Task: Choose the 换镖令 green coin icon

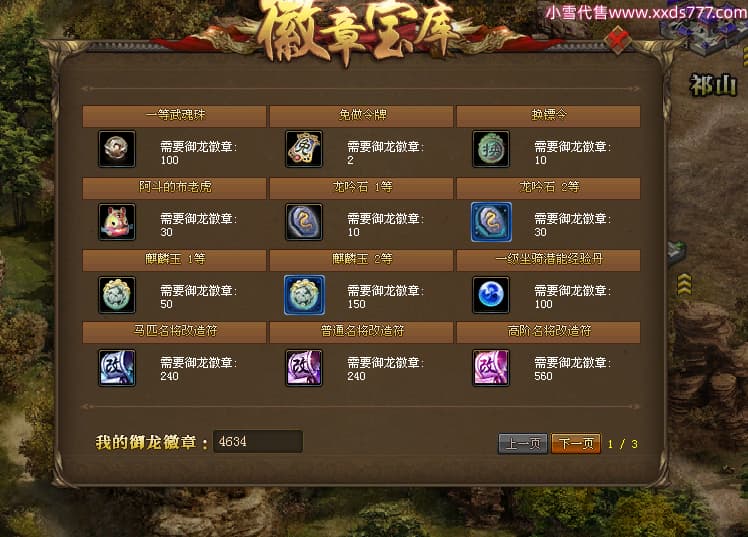Action: [491, 149]
